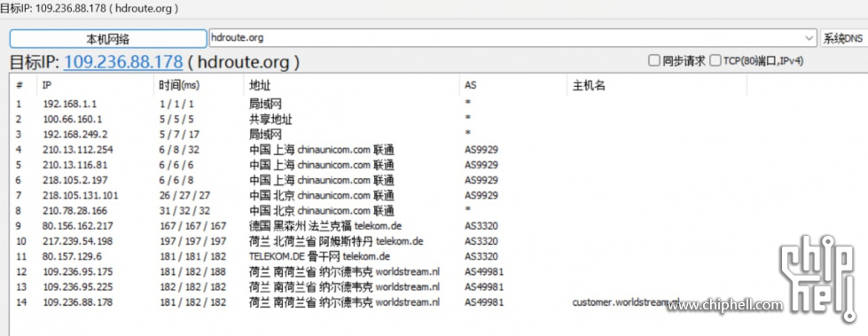Click address 荷兰 北荷兰省 阿姆斯特丹 telekom.de
Image resolution: width=868 pixels, height=336 pixels.
pos(336,241)
